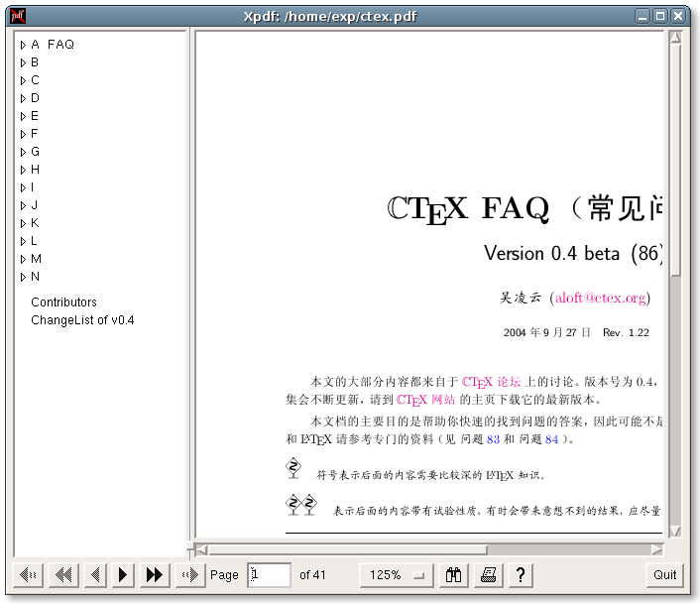Click the xpdf logo in title bar

click(18, 16)
